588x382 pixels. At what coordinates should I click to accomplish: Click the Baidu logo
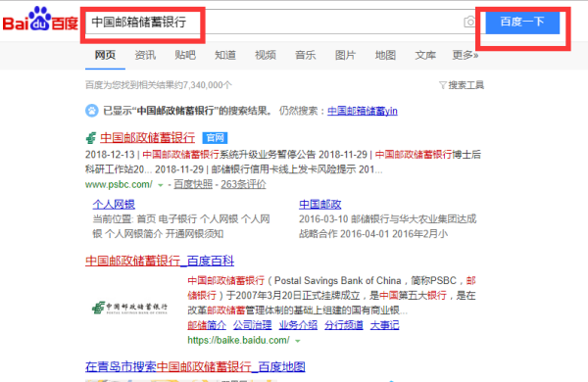(40, 19)
